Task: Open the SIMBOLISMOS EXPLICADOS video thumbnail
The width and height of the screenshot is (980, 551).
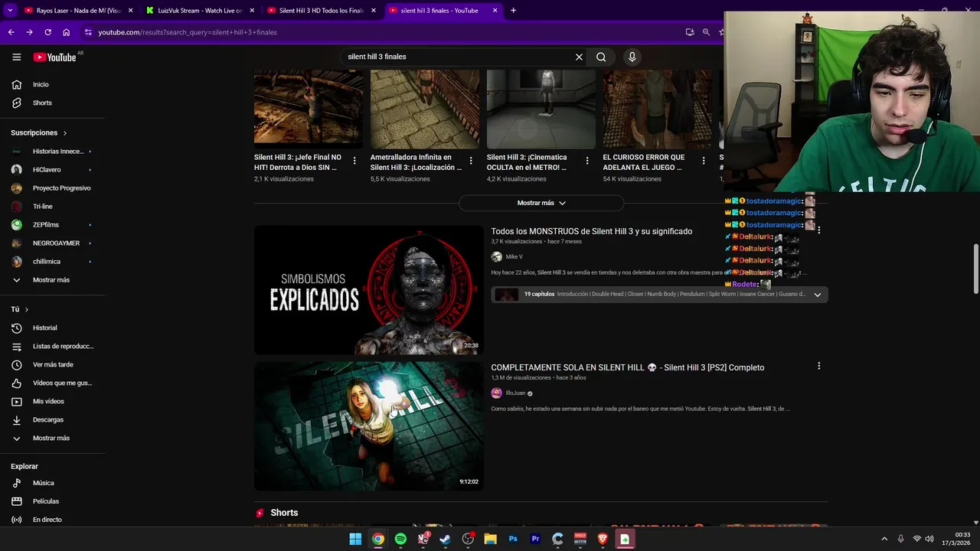Action: (368, 290)
